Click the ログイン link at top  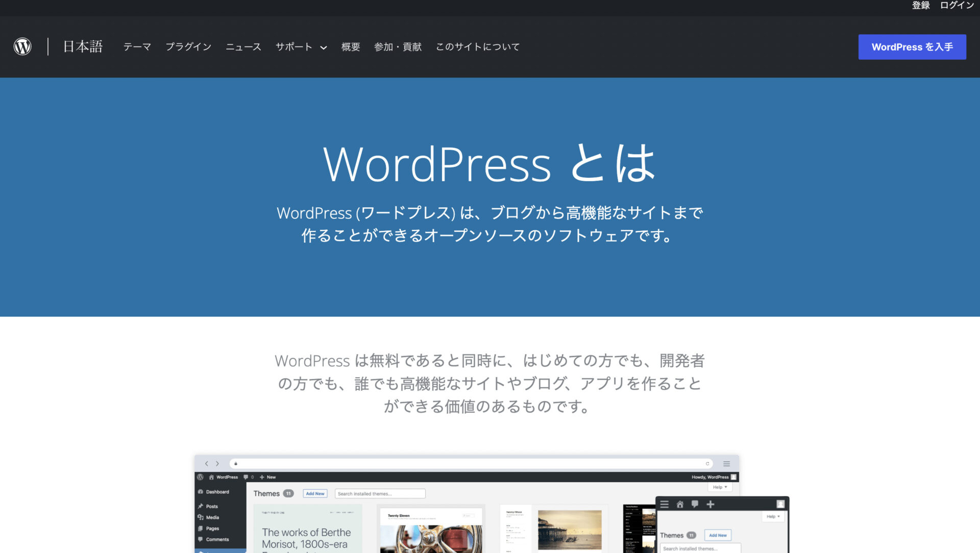(x=957, y=5)
